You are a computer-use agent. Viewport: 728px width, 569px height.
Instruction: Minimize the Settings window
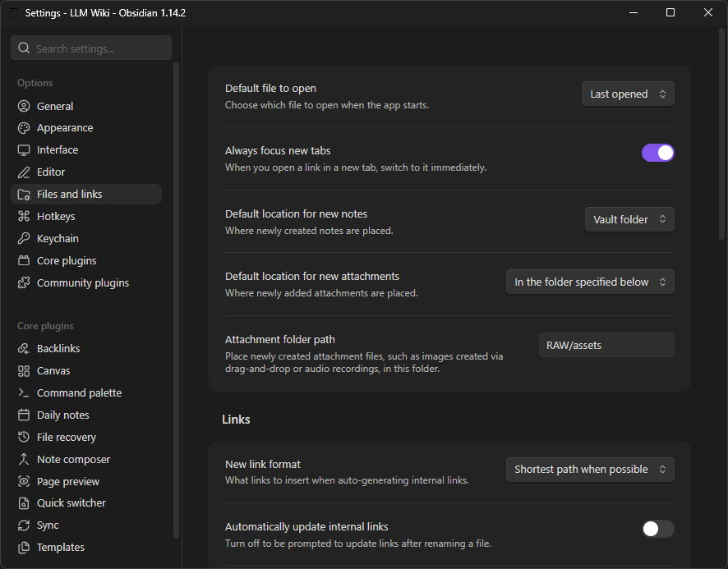pos(634,12)
